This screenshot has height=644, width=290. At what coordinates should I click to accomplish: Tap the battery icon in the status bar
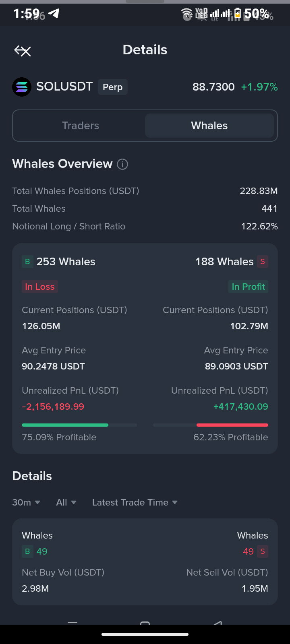tap(238, 14)
